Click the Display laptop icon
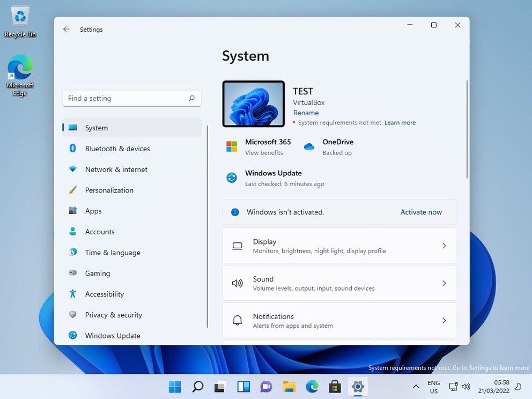Viewport: 532px width, 399px height. (237, 246)
